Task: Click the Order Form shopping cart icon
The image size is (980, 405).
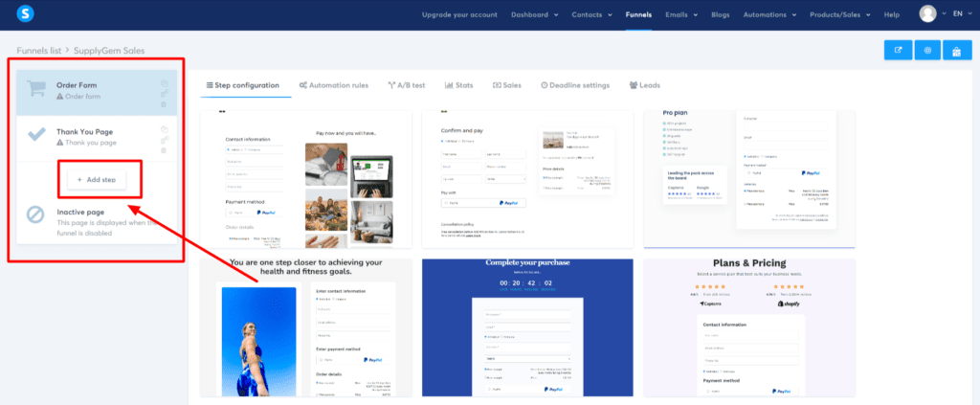Action: 35,90
